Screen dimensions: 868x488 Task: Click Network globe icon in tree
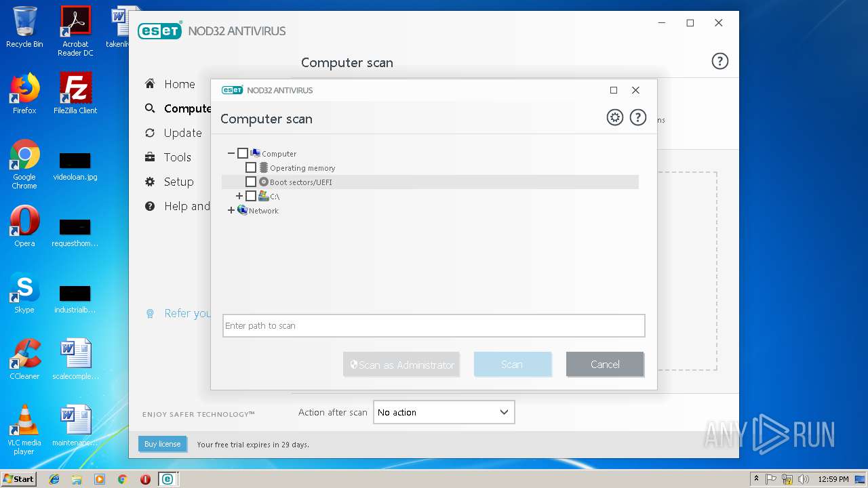(x=242, y=210)
